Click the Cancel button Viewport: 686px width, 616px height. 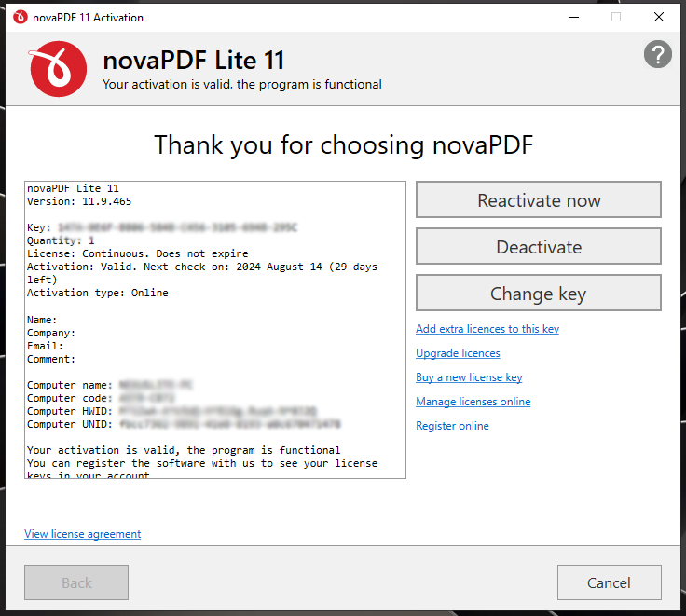(609, 582)
